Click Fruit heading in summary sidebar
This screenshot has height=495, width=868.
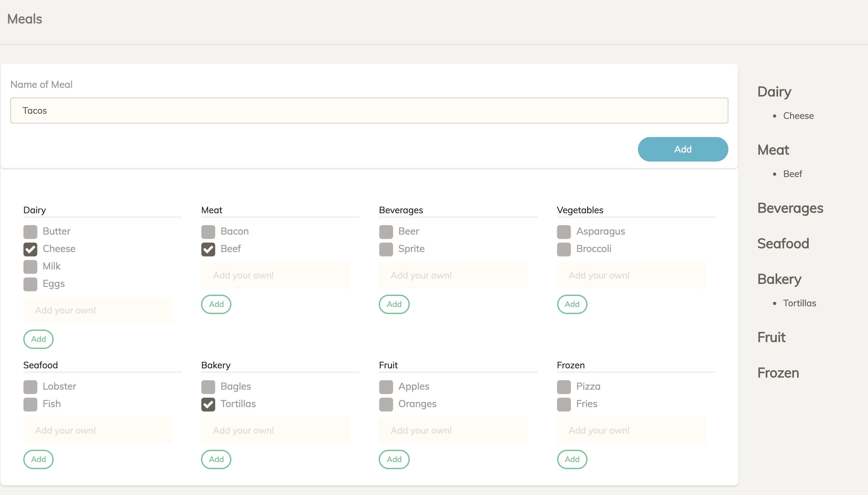pos(771,338)
